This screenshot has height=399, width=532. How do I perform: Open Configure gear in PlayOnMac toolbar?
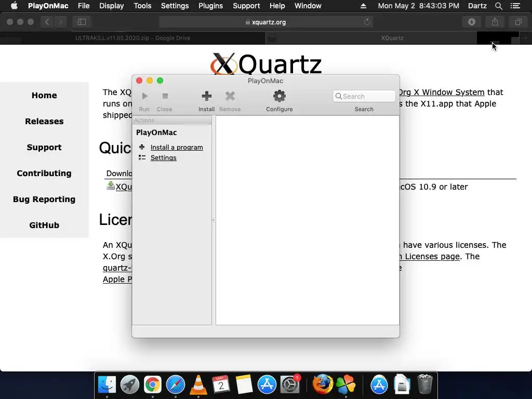click(x=279, y=96)
